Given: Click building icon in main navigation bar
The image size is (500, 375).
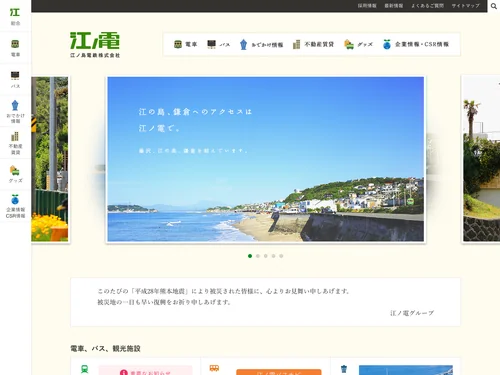Looking at the screenshot, I should (296, 44).
